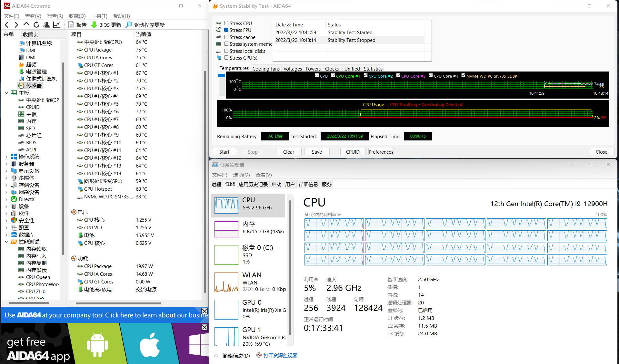Close the get free AIDA64 app banner

click(205, 327)
